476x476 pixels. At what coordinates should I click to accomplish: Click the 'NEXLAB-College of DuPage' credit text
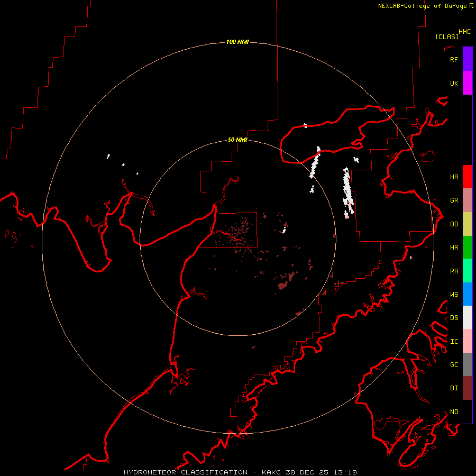[422, 6]
